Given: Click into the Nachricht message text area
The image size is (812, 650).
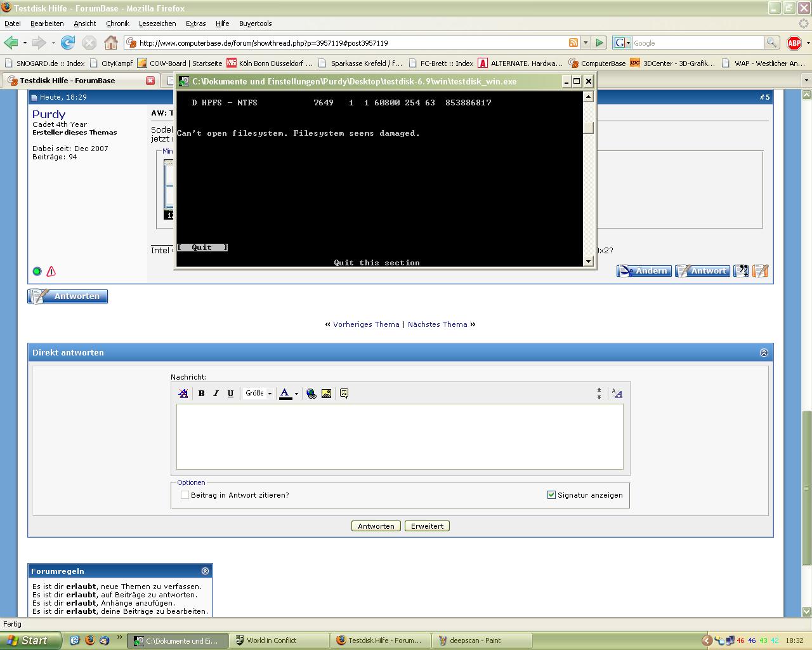Looking at the screenshot, I should [400, 437].
